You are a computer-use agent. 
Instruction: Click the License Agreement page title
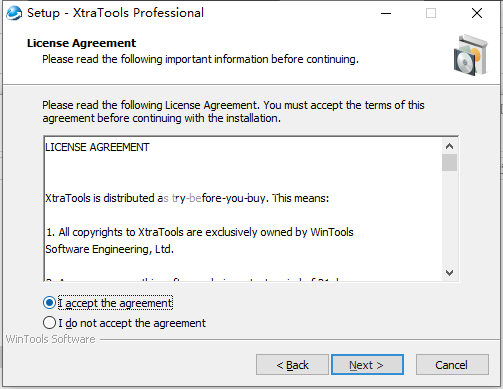[x=81, y=43]
